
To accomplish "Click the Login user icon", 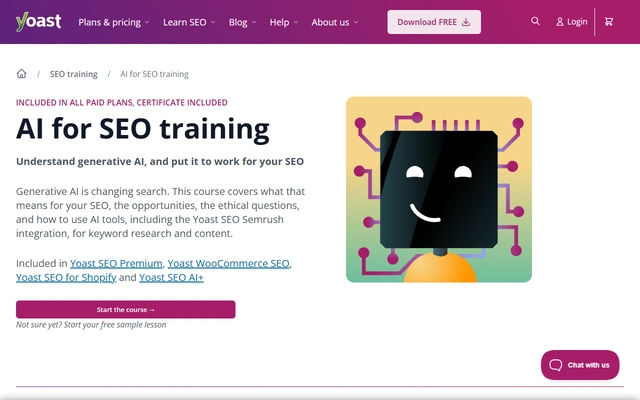I will click(560, 22).
